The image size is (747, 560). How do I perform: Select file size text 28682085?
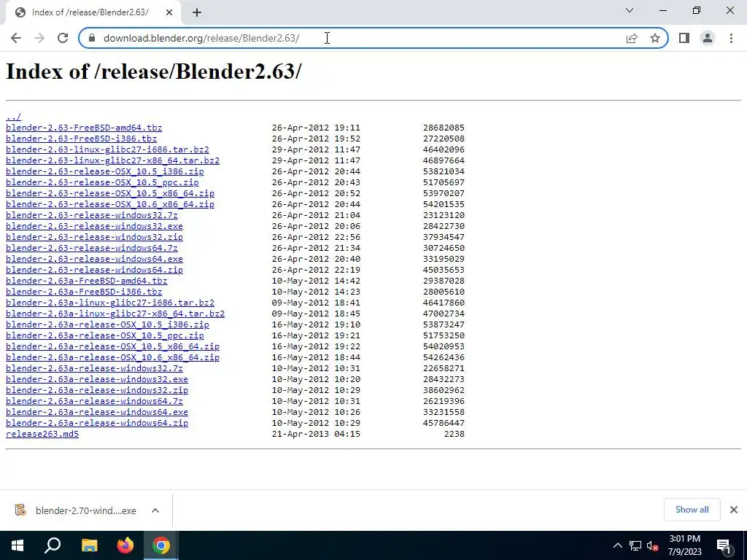(x=444, y=128)
